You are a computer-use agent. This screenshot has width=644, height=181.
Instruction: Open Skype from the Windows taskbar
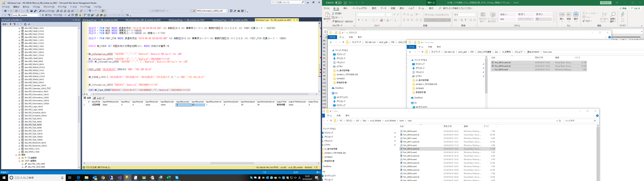(x=177, y=178)
